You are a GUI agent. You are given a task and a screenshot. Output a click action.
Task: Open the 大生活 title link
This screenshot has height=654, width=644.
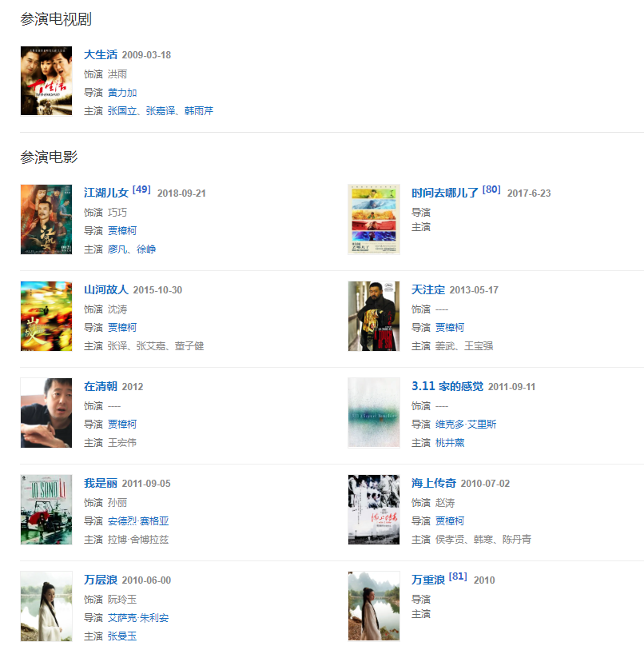pyautogui.click(x=101, y=54)
